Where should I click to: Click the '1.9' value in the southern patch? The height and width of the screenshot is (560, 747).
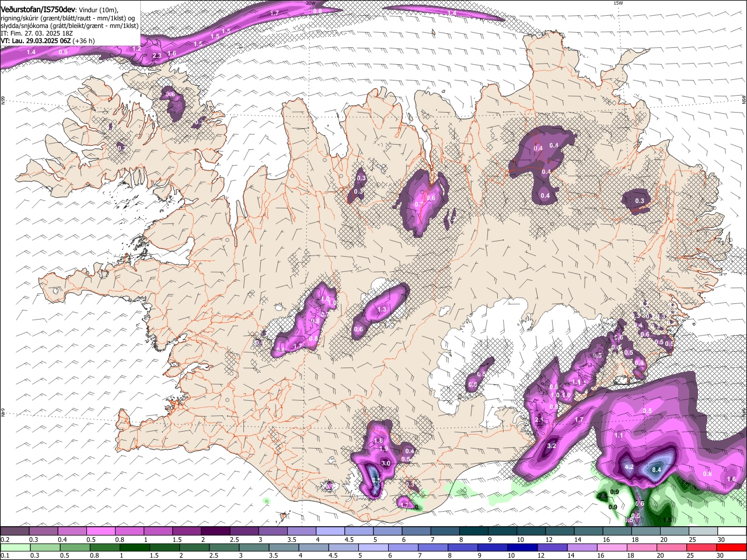coord(383,449)
